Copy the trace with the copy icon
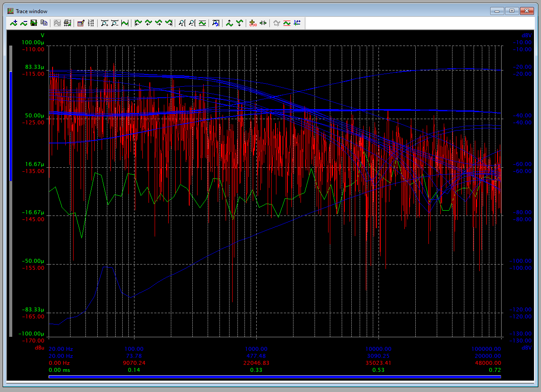541x392 pixels. [44, 23]
